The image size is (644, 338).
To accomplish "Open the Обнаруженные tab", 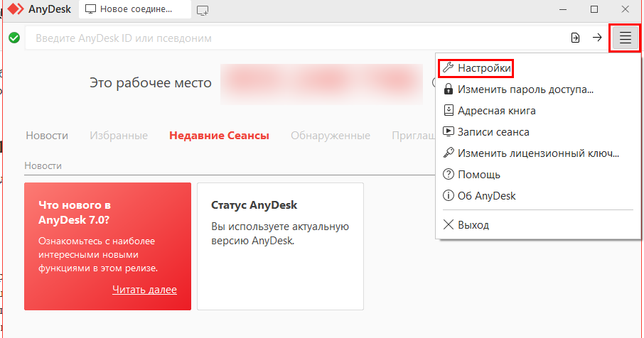I will click(330, 136).
